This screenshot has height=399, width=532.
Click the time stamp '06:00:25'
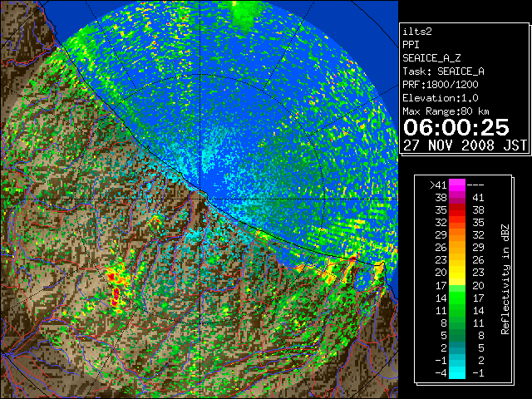456,127
